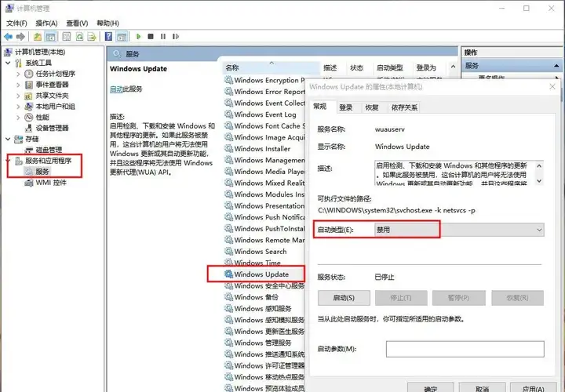Screen dimensions: 565x392
Task: Select the 服务 item in the tree
Action: 42,172
